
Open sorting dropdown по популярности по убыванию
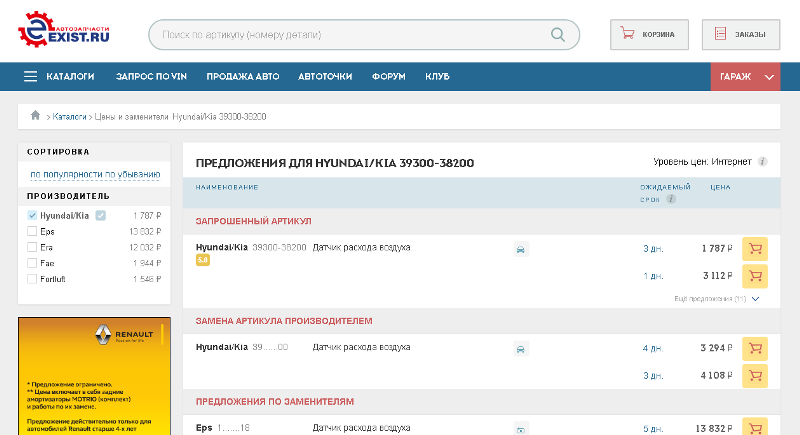point(93,174)
